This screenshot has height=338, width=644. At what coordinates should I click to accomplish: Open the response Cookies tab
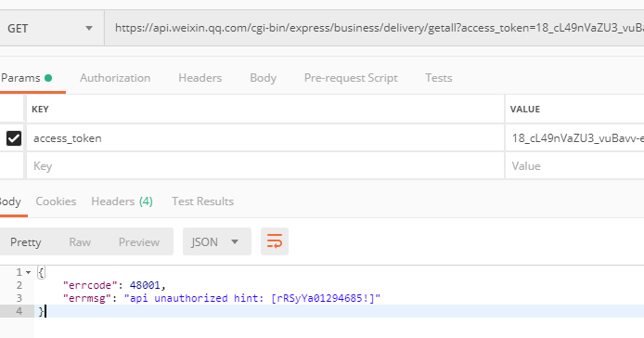(56, 201)
